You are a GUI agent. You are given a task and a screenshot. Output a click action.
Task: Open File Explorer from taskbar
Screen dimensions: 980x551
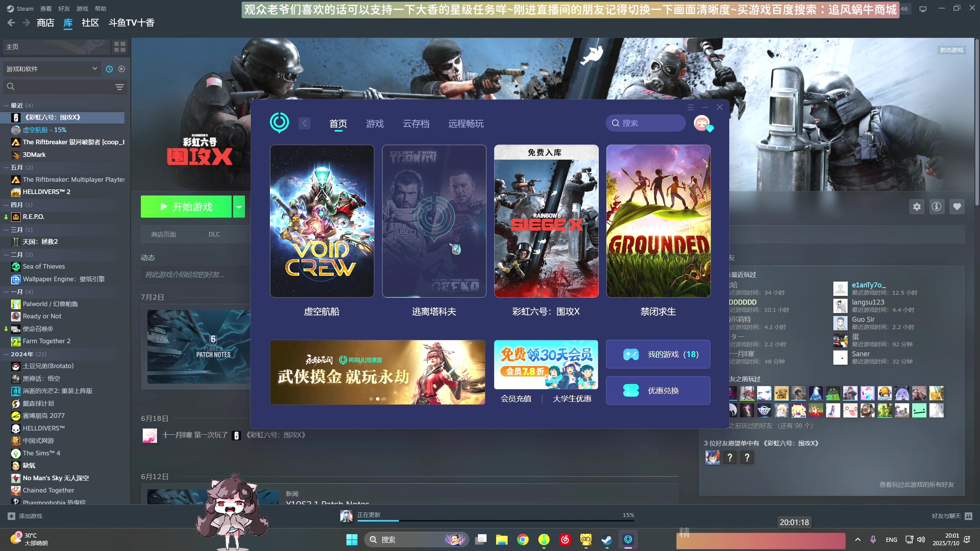click(502, 540)
